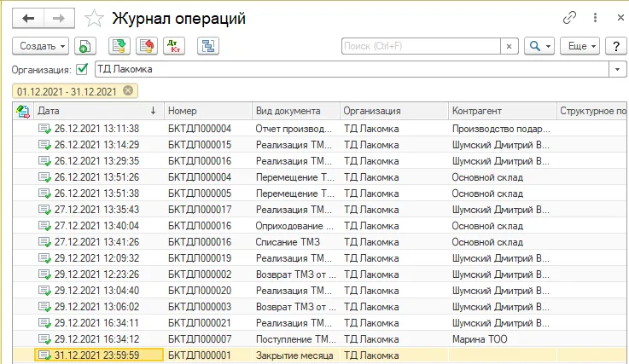Screen dimensions: 629x364
Task: Select row dated 26.12.2021 13:14:29
Action: 319,145
